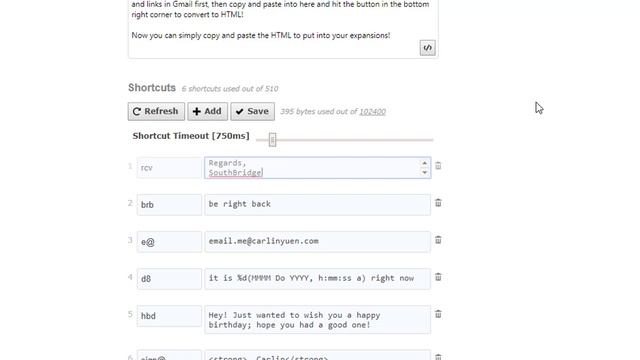Viewport: 640px width, 360px height.
Task: Delete the e@ shortcut with trash icon
Action: click(x=438, y=240)
